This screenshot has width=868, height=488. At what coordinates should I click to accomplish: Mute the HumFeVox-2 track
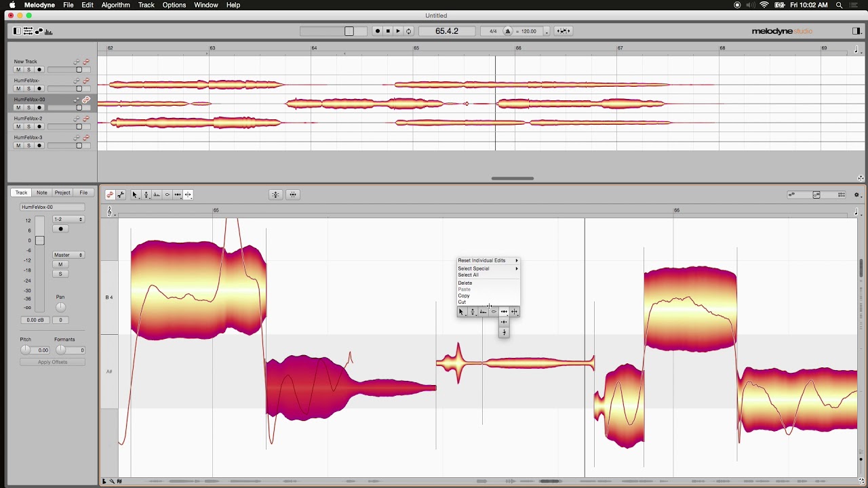click(x=18, y=127)
